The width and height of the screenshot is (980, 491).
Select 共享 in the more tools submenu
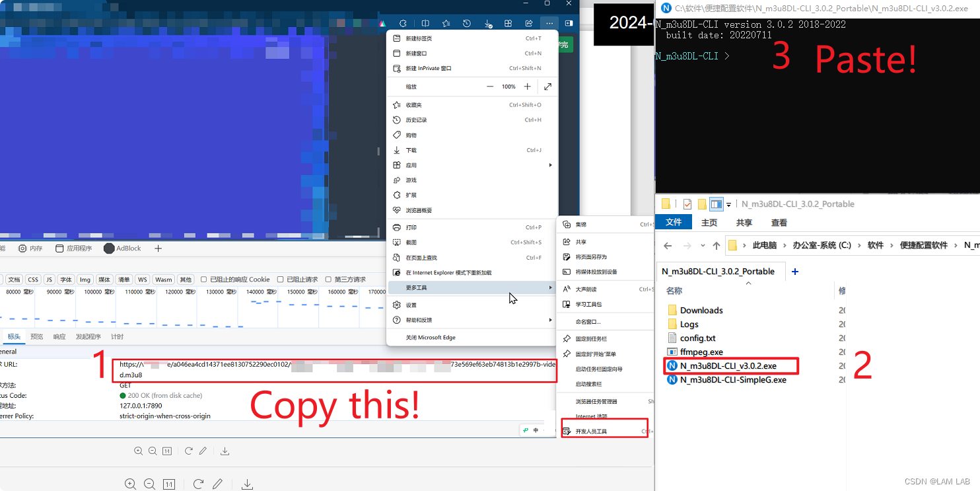pyautogui.click(x=606, y=243)
